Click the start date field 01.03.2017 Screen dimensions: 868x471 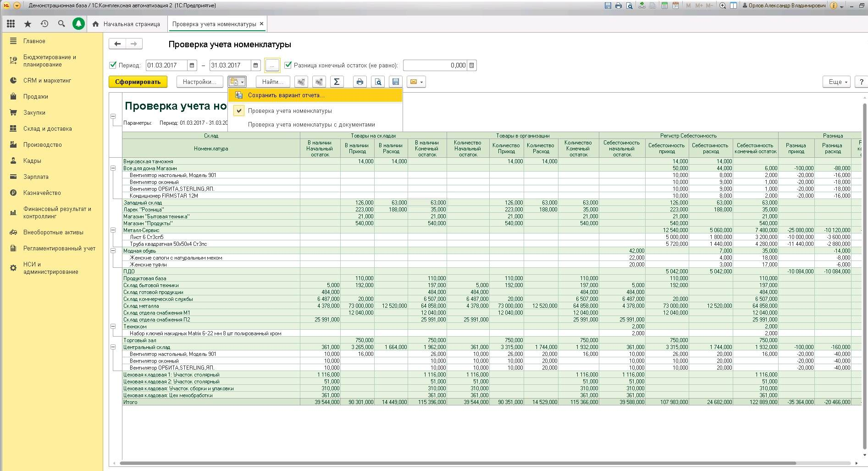coord(167,65)
